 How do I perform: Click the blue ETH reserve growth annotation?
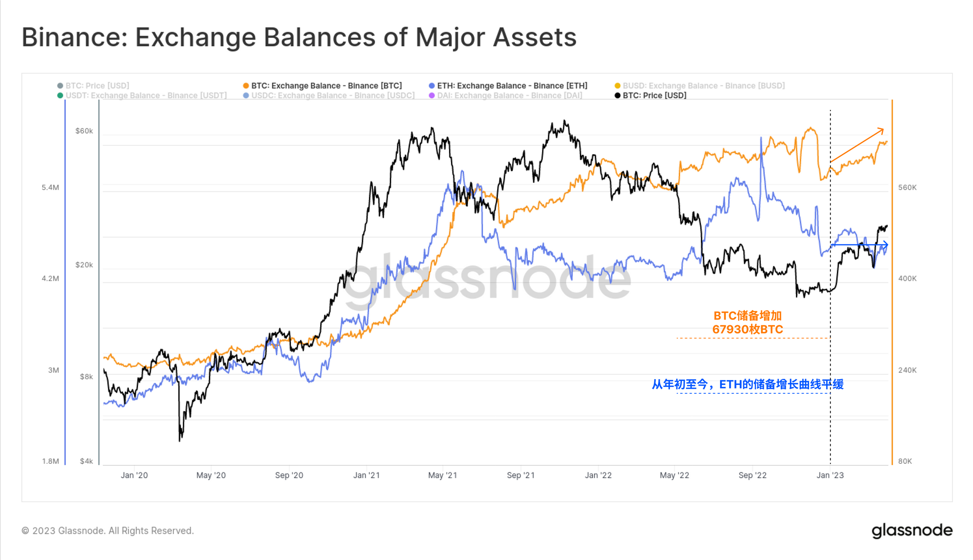748,384
